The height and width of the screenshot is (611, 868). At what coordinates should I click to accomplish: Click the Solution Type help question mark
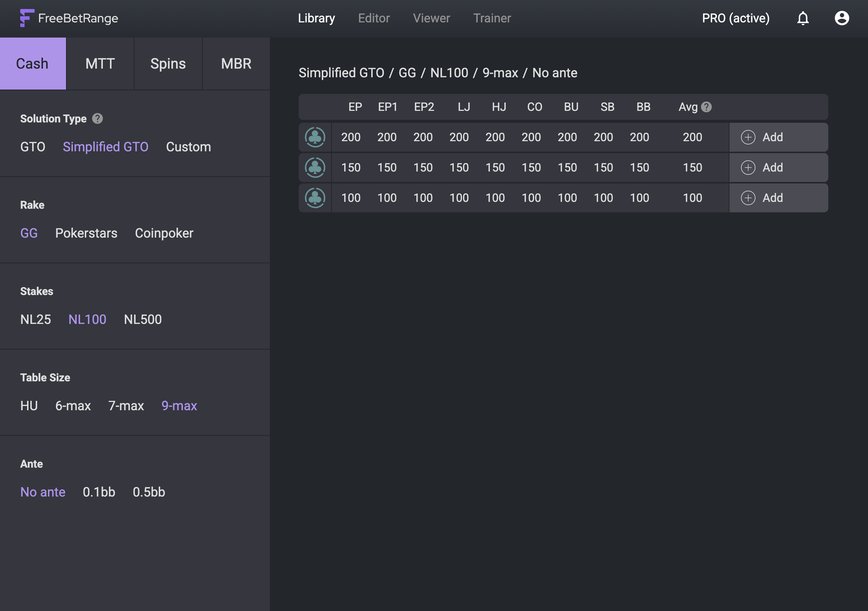[97, 118]
